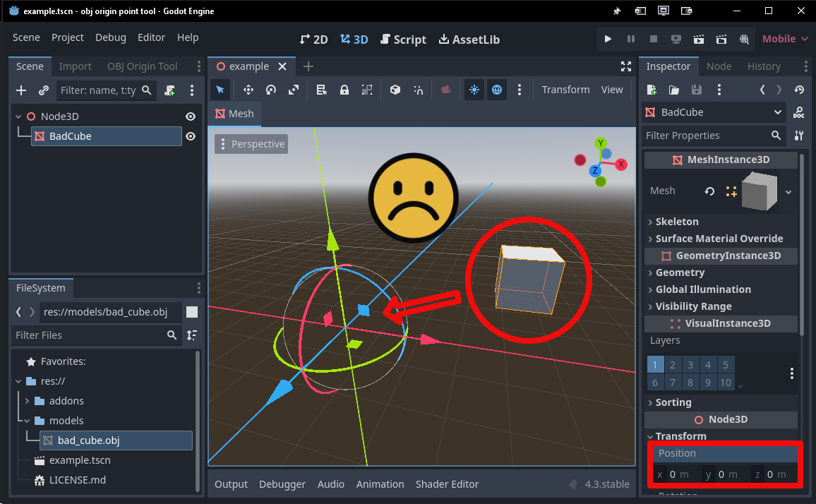Toggle visibility of Node3D
This screenshot has width=816, height=504.
point(191,116)
